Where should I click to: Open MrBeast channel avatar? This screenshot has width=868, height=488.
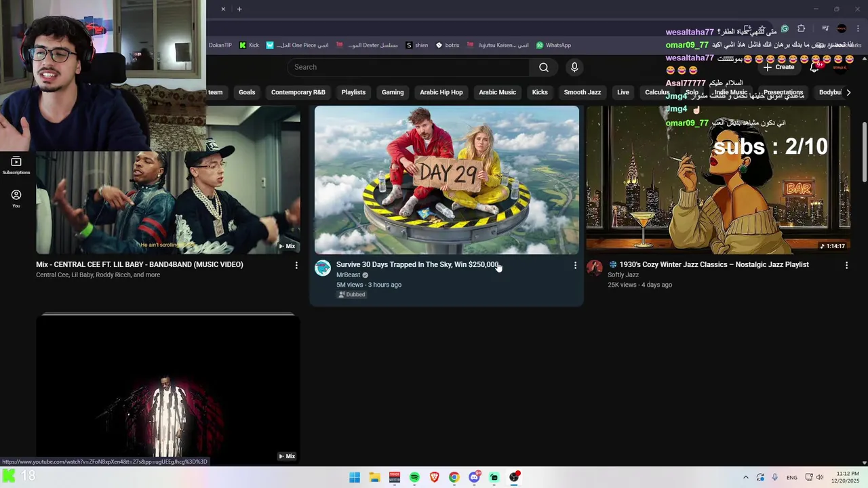(323, 268)
